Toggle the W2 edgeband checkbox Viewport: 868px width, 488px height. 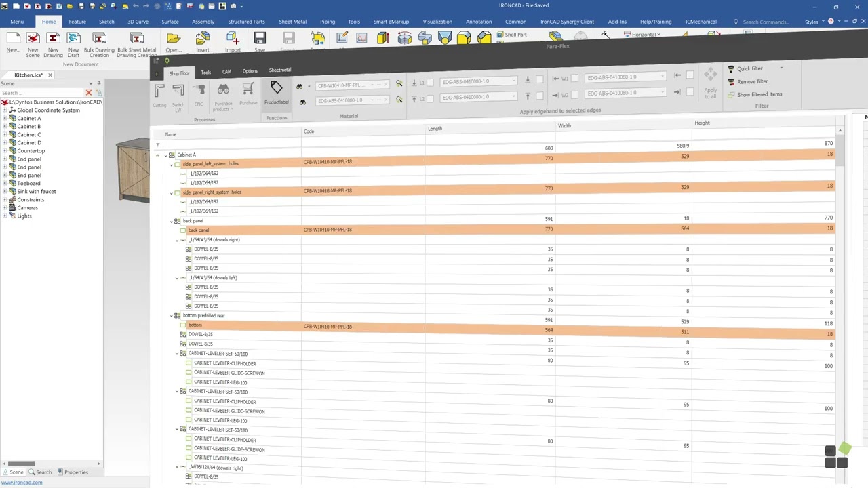[x=574, y=94]
